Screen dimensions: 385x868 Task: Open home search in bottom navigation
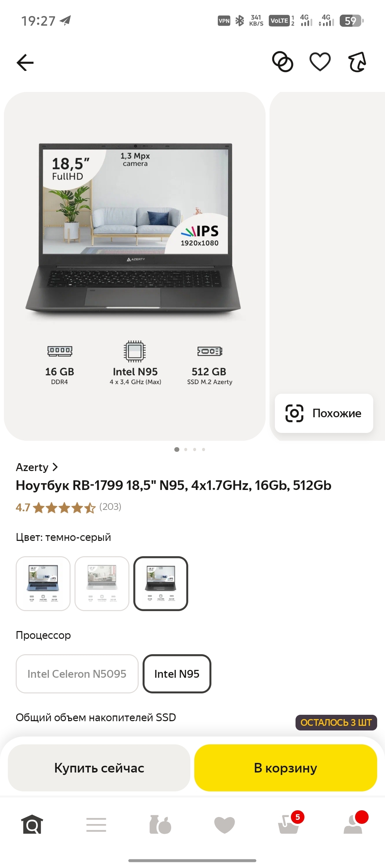32,825
